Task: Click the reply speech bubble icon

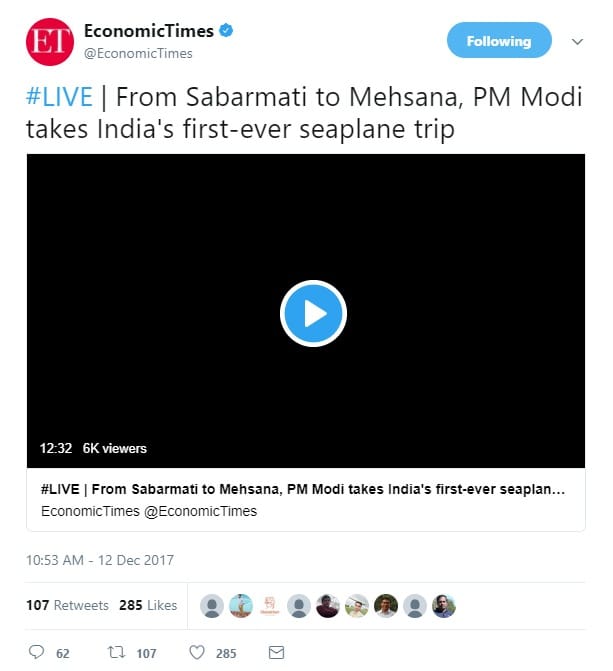Action: pos(37,652)
